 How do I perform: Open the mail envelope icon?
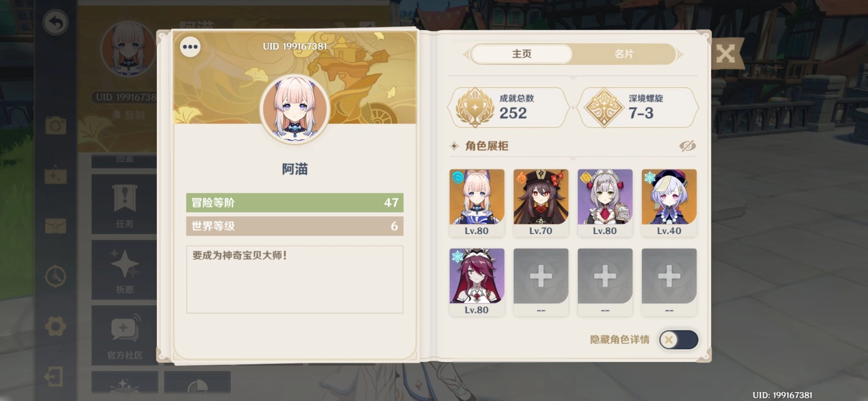(56, 226)
